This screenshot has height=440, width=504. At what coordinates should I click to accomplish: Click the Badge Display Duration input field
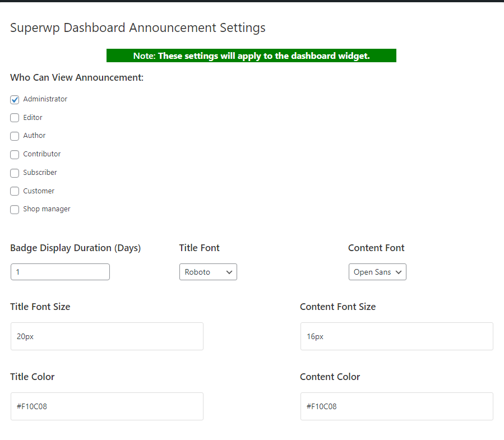(x=60, y=272)
